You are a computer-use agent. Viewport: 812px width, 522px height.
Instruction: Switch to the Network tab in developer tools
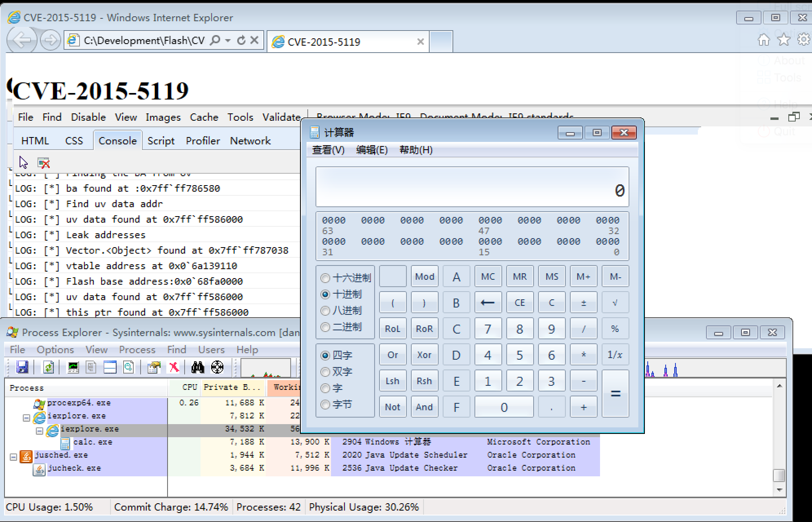pyautogui.click(x=250, y=141)
